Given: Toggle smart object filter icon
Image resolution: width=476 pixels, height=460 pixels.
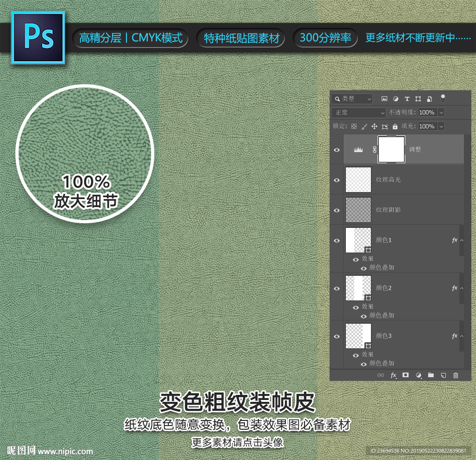Looking at the screenshot, I should pyautogui.click(x=430, y=99).
